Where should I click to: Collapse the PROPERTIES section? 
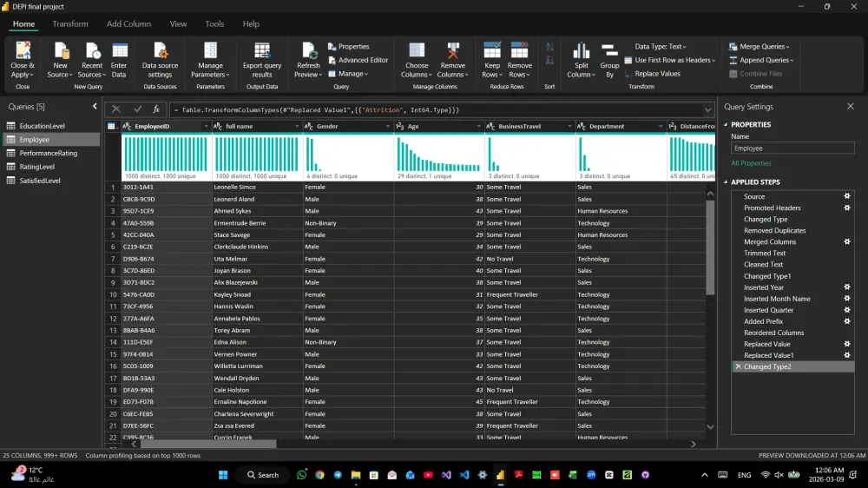[726, 125]
